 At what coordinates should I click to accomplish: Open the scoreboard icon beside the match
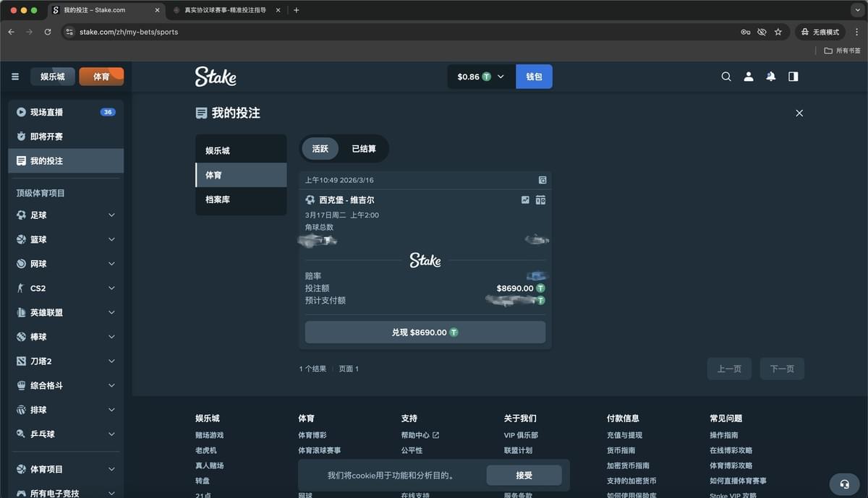[x=540, y=199]
